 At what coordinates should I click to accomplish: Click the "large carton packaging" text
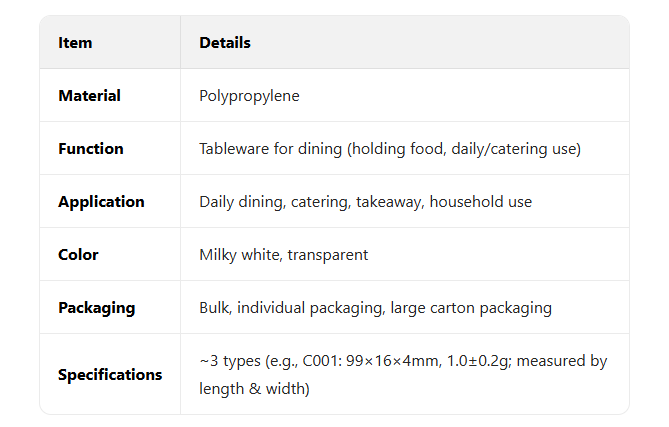[471, 308]
